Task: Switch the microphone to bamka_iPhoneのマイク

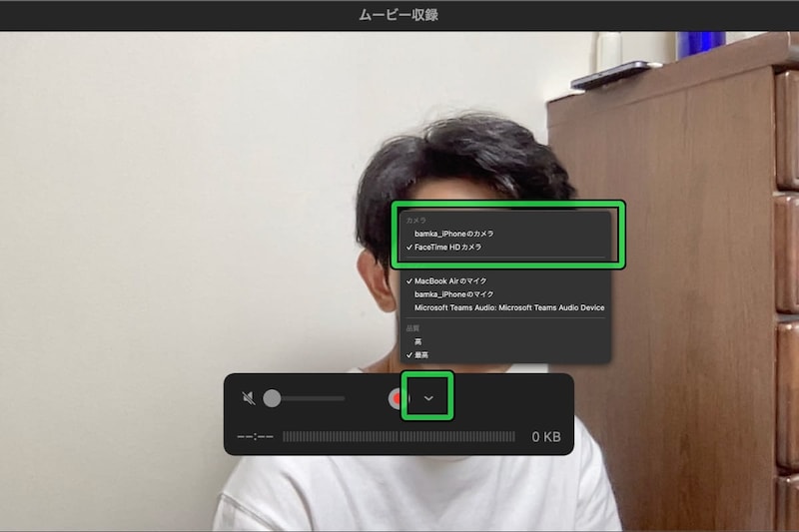Action: click(x=453, y=294)
